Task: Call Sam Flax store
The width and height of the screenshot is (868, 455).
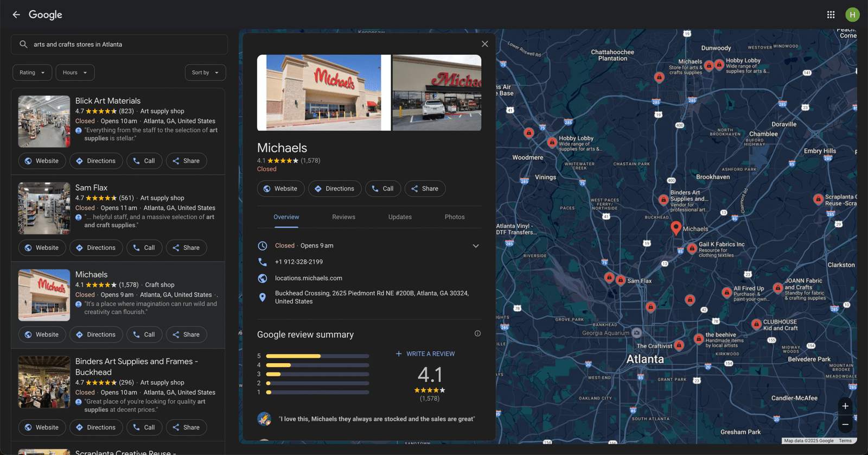Action: (x=144, y=248)
